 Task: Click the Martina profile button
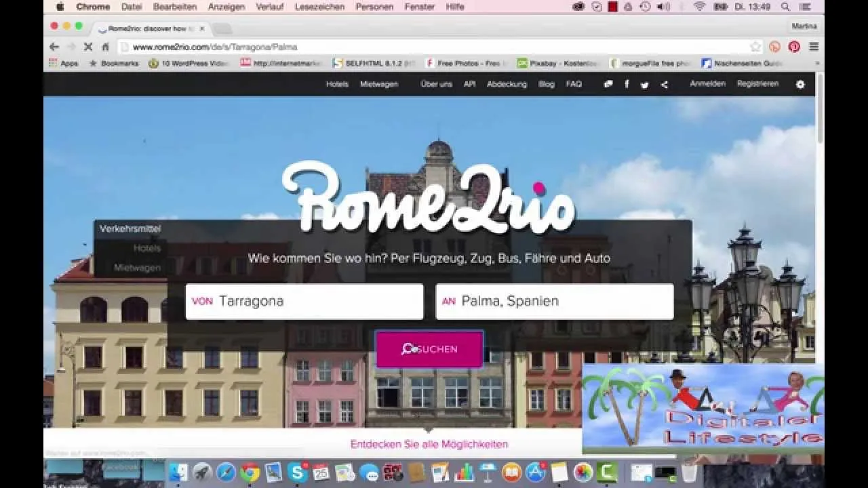(804, 26)
